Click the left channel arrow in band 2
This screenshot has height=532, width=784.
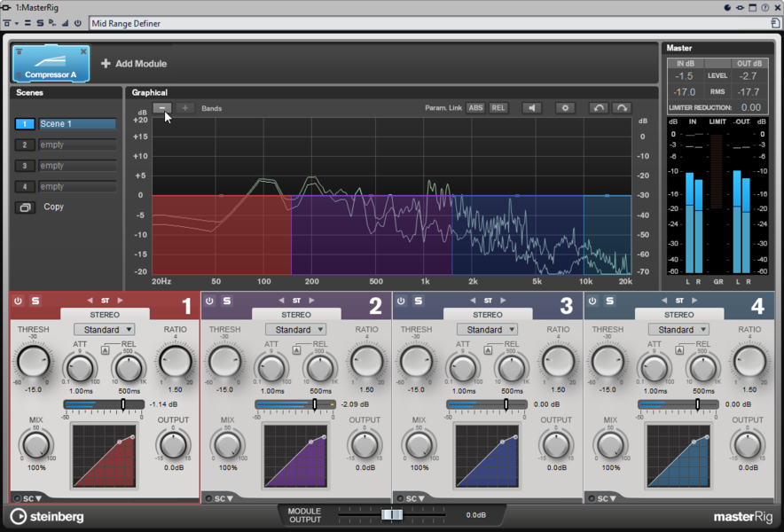point(281,301)
